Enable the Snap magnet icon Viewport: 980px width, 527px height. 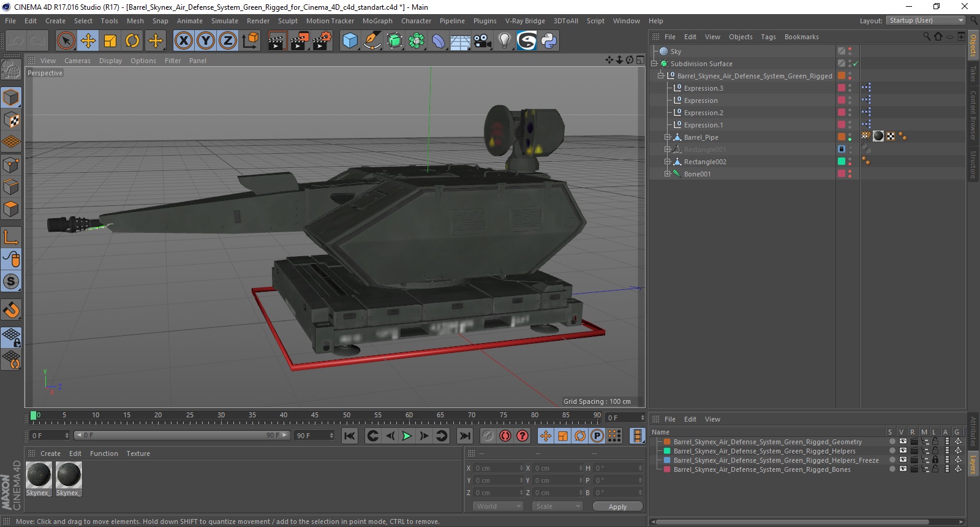(11, 310)
